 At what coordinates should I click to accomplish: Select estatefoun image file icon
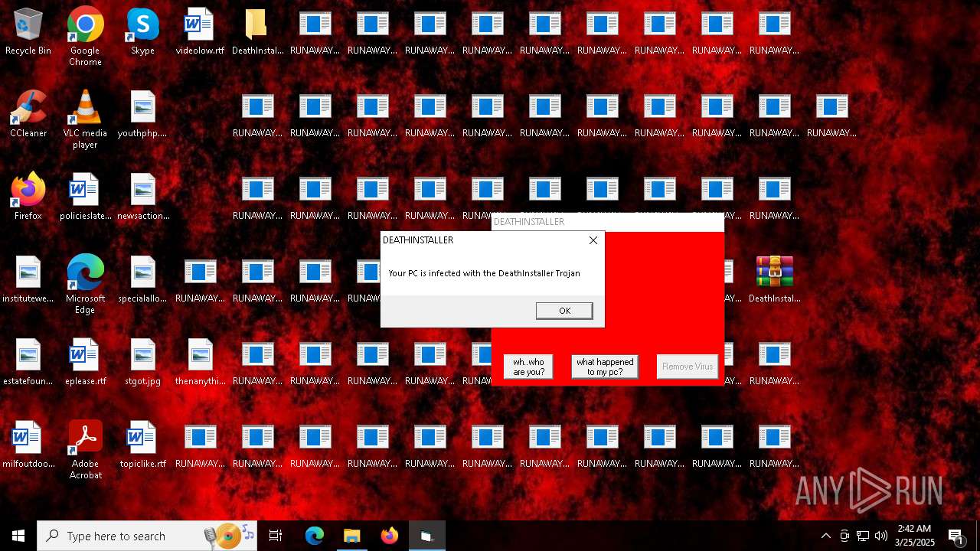[28, 363]
